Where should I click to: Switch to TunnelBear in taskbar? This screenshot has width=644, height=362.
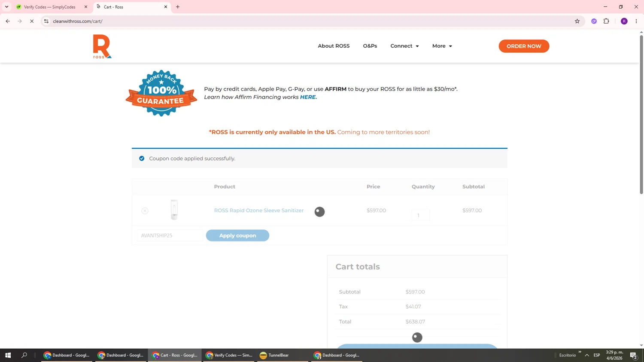(x=283, y=355)
